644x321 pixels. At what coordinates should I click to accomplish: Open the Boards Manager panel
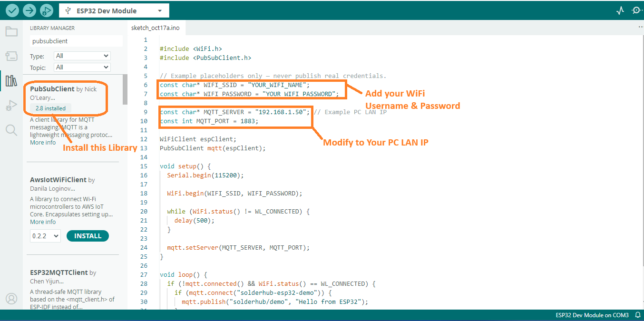(11, 57)
